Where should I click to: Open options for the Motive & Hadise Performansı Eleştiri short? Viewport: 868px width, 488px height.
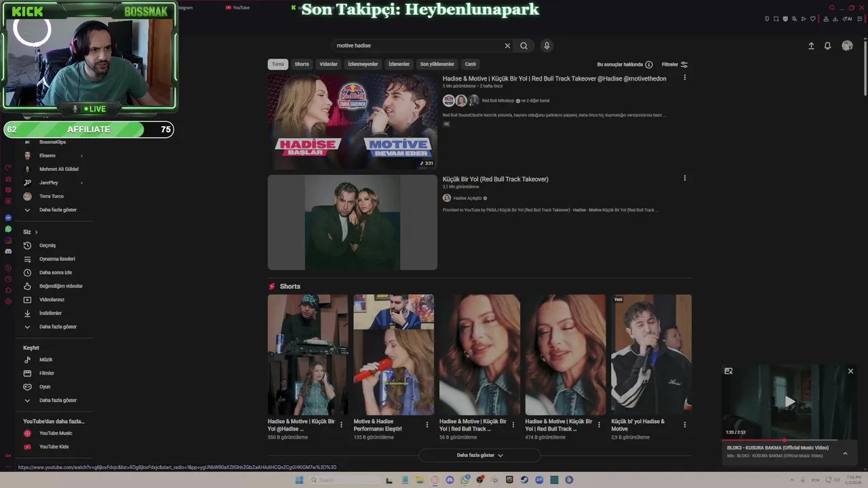coord(427,425)
